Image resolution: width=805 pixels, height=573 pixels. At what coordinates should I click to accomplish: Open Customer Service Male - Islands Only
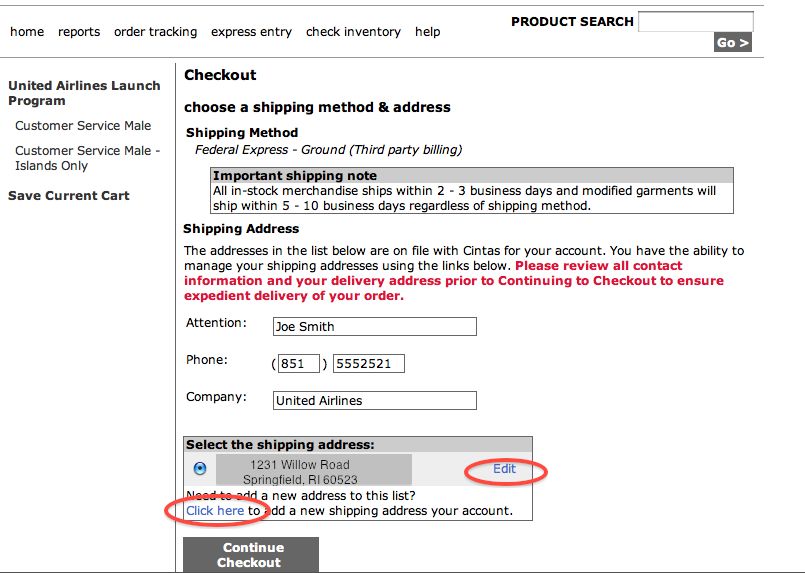coord(87,158)
